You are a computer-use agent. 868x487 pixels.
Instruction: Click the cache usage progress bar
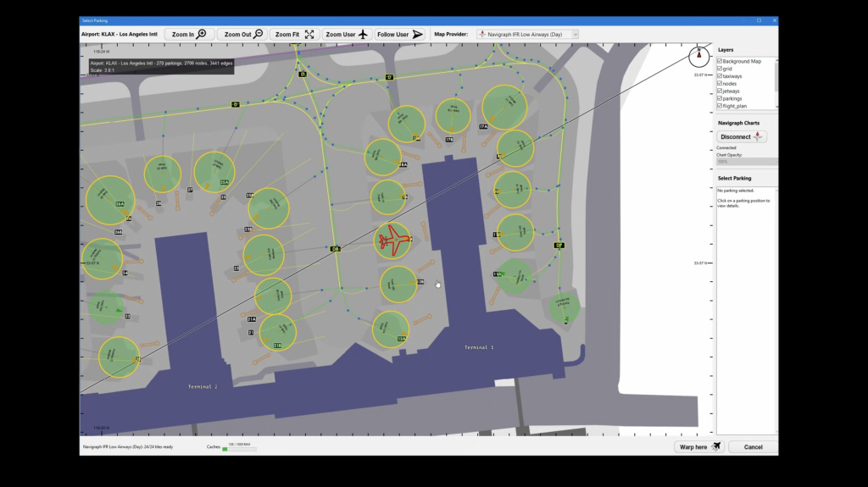(239, 449)
